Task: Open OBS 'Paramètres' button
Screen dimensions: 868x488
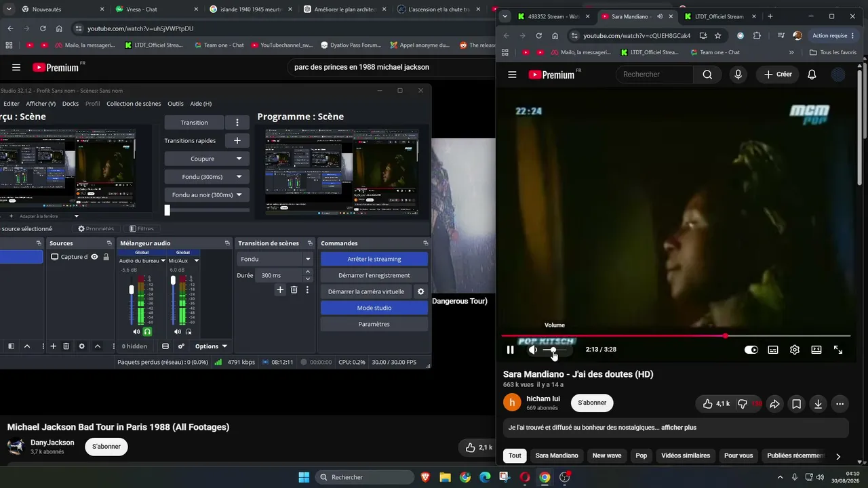Action: [374, 324]
